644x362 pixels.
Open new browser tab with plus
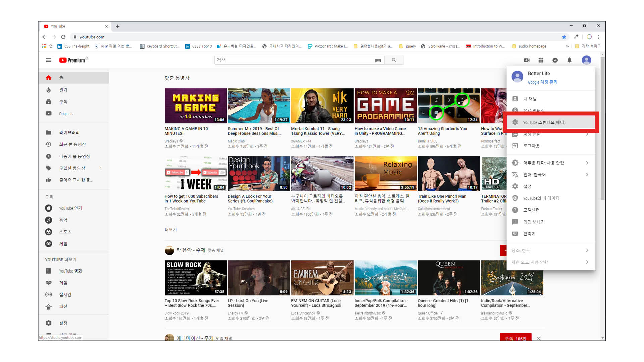point(117,26)
